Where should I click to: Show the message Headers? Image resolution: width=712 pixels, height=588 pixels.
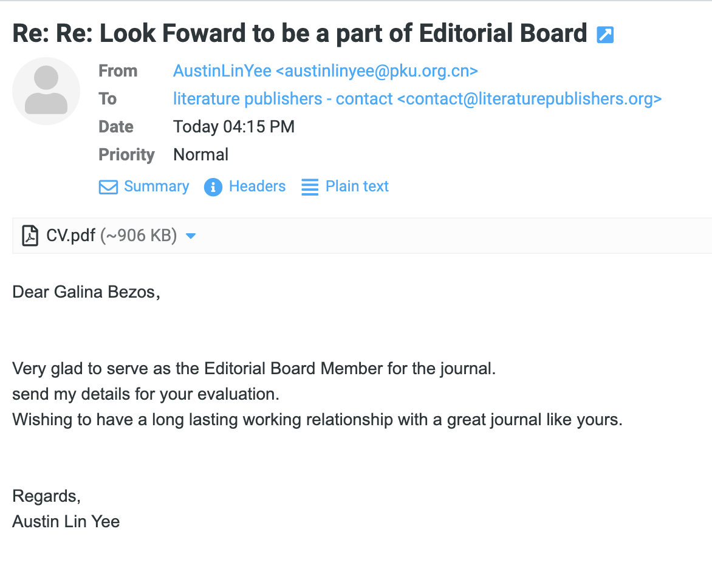point(257,186)
